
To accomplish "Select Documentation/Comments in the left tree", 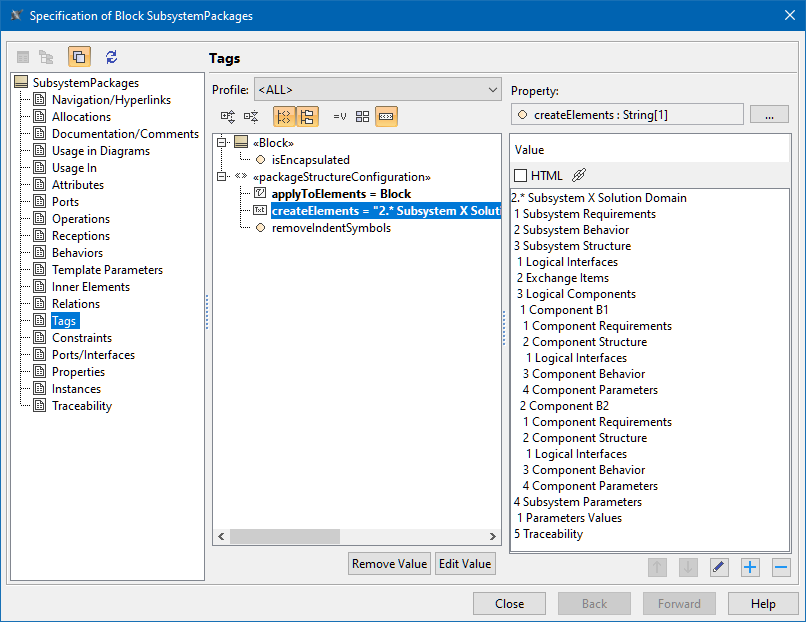I will [x=125, y=134].
